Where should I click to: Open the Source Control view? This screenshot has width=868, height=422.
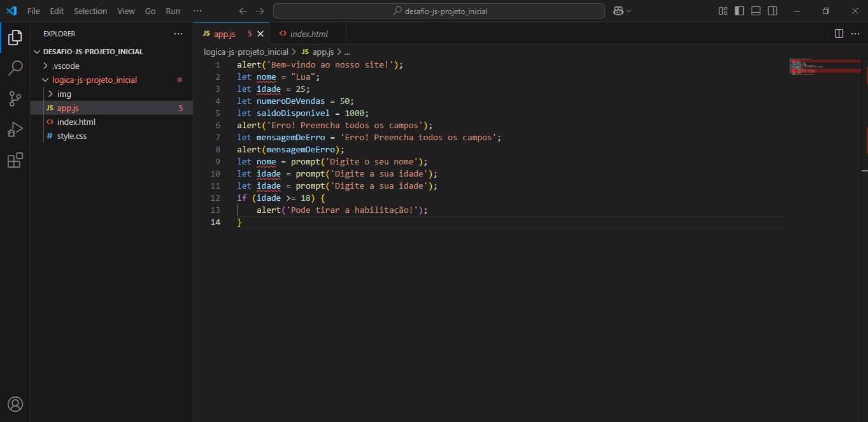(x=15, y=99)
